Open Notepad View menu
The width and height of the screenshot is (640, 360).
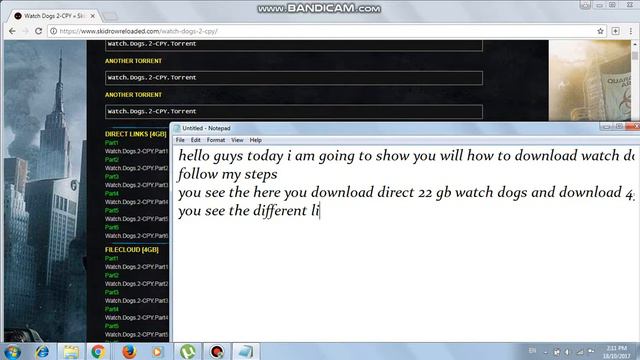(237, 140)
